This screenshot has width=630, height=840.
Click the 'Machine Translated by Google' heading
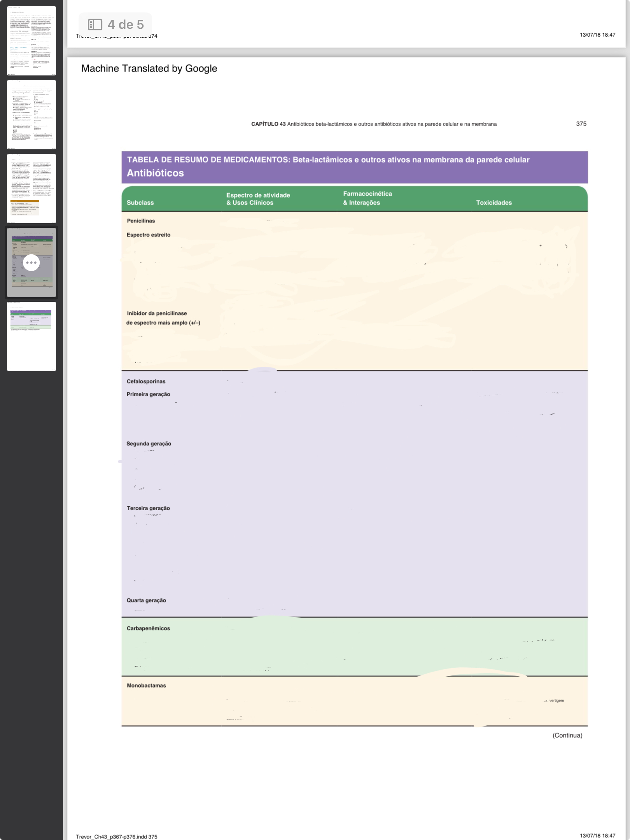(x=149, y=68)
